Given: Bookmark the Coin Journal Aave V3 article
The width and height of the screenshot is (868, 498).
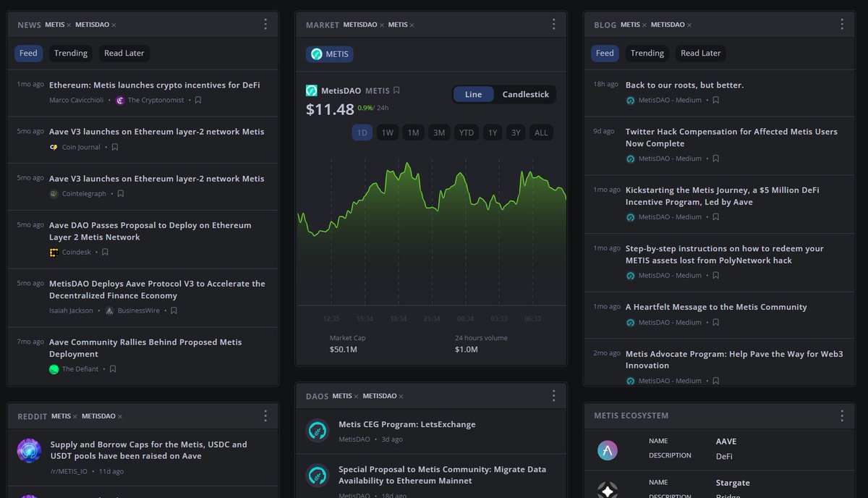Looking at the screenshot, I should coord(115,148).
